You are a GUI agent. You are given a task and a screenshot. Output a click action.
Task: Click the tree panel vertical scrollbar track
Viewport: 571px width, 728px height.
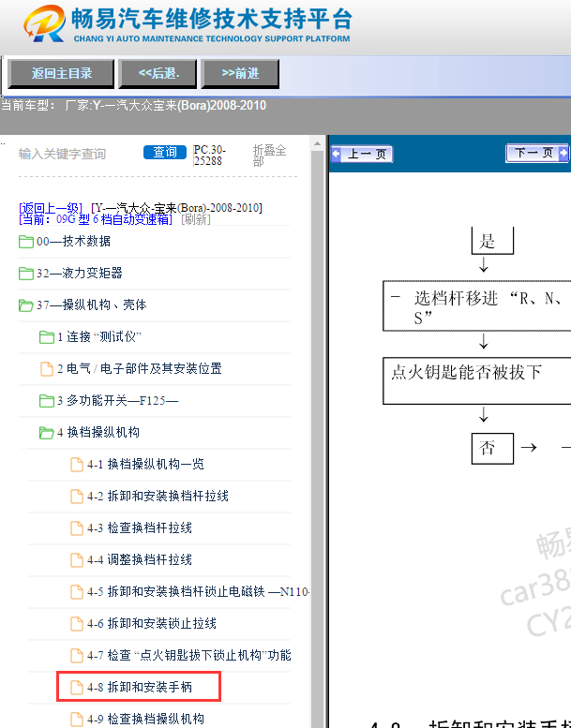pos(317,437)
